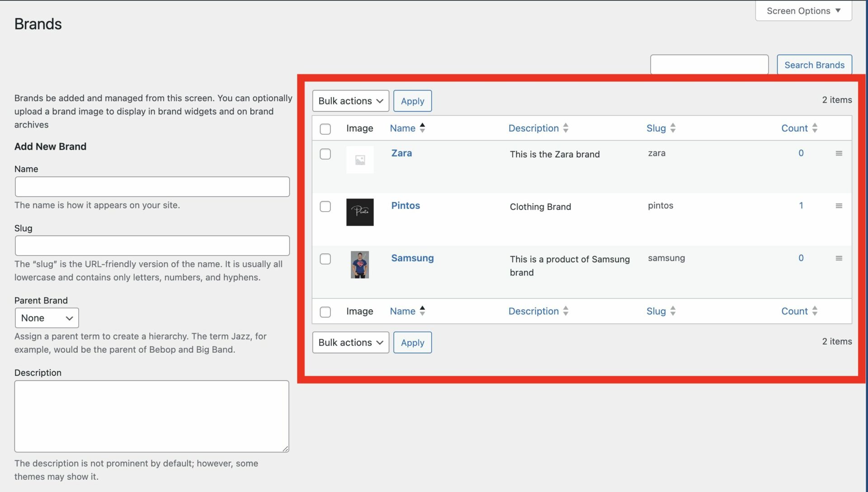The image size is (868, 492).
Task: Click the Pintos product count link
Action: [x=801, y=205]
